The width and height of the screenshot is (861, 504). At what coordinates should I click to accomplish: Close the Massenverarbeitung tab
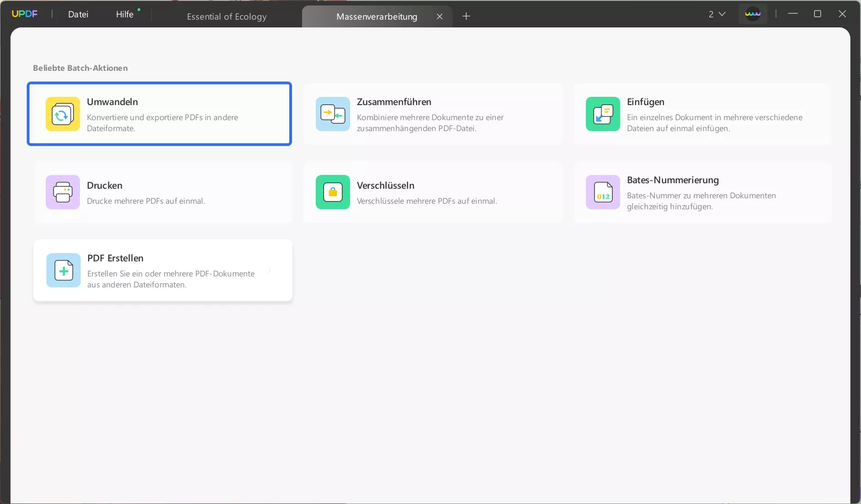440,16
